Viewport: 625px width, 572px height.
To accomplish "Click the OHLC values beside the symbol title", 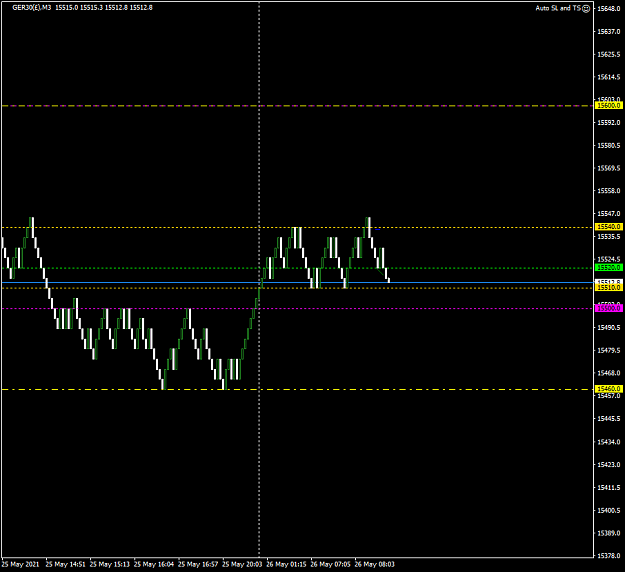I will tap(104, 8).
